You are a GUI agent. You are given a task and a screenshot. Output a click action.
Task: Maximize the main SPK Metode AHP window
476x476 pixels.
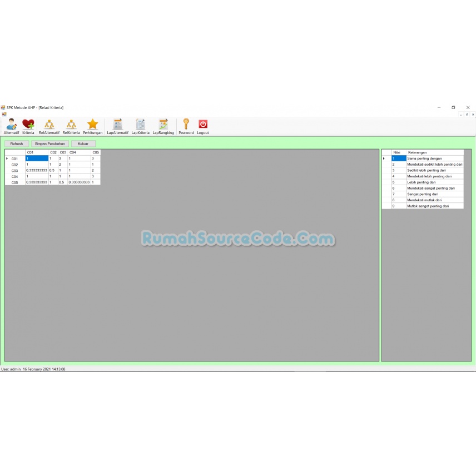pos(453,107)
